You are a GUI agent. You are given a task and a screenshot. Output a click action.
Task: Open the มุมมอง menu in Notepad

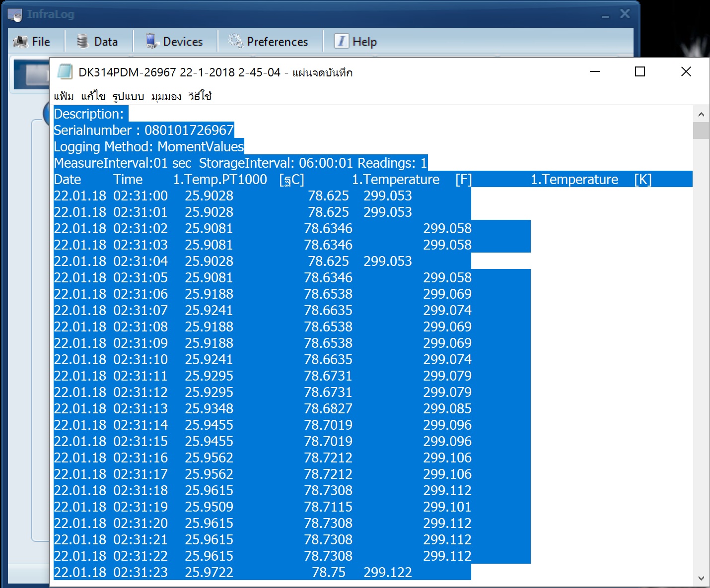[x=166, y=96]
